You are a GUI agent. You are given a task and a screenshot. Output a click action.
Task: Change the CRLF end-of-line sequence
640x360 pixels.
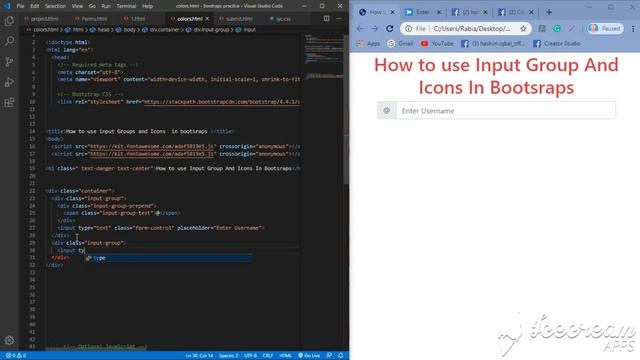[x=268, y=356]
